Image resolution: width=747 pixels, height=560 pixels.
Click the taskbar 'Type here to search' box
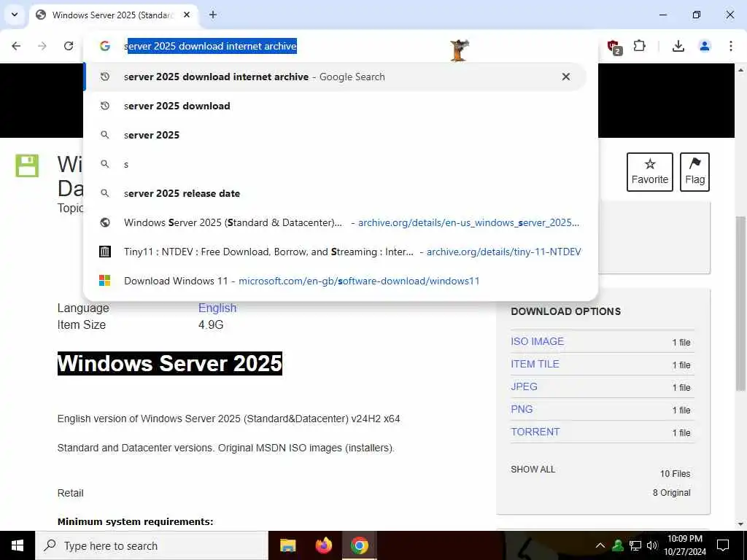[x=152, y=545]
